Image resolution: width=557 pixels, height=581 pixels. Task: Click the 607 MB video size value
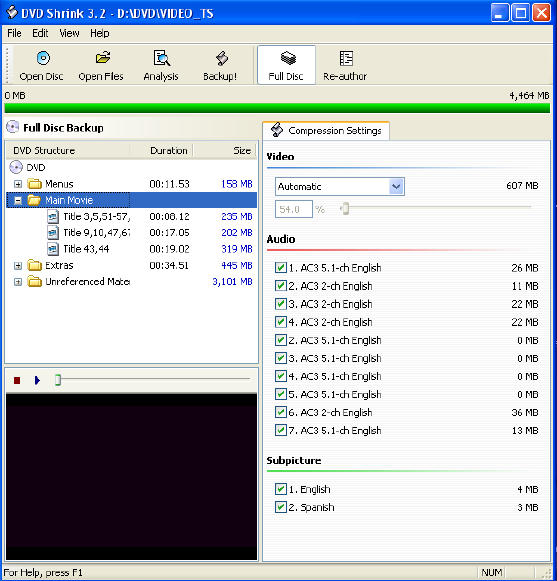[x=522, y=185]
